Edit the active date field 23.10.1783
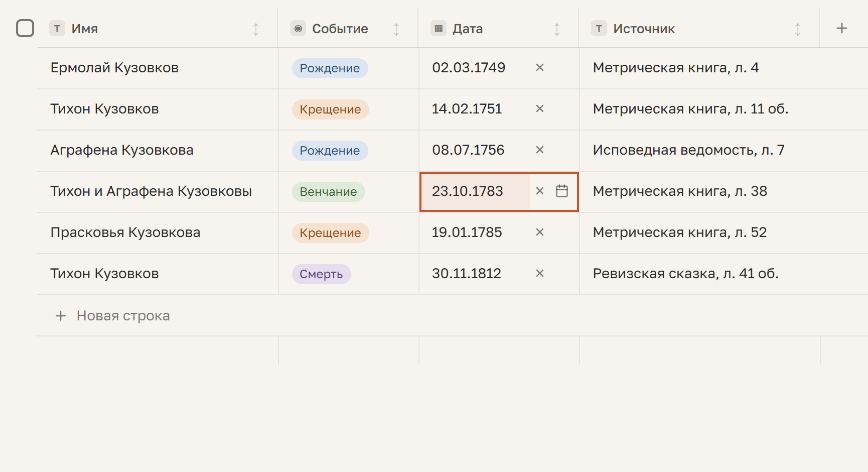 [475, 191]
